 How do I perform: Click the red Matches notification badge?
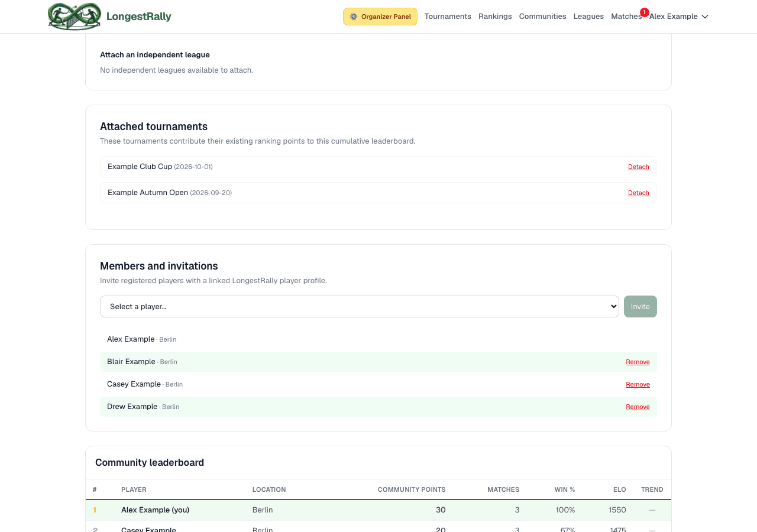(x=644, y=12)
